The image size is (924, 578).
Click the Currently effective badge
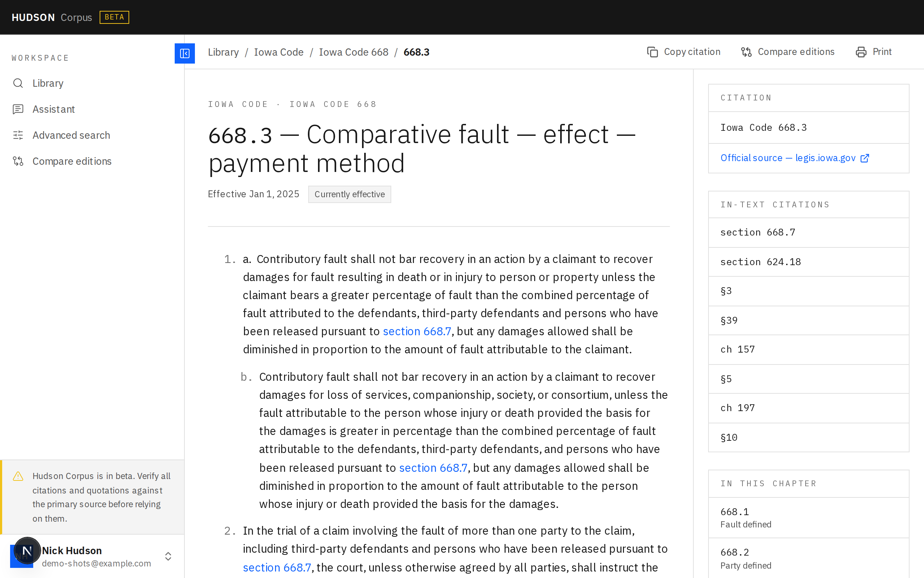(349, 194)
